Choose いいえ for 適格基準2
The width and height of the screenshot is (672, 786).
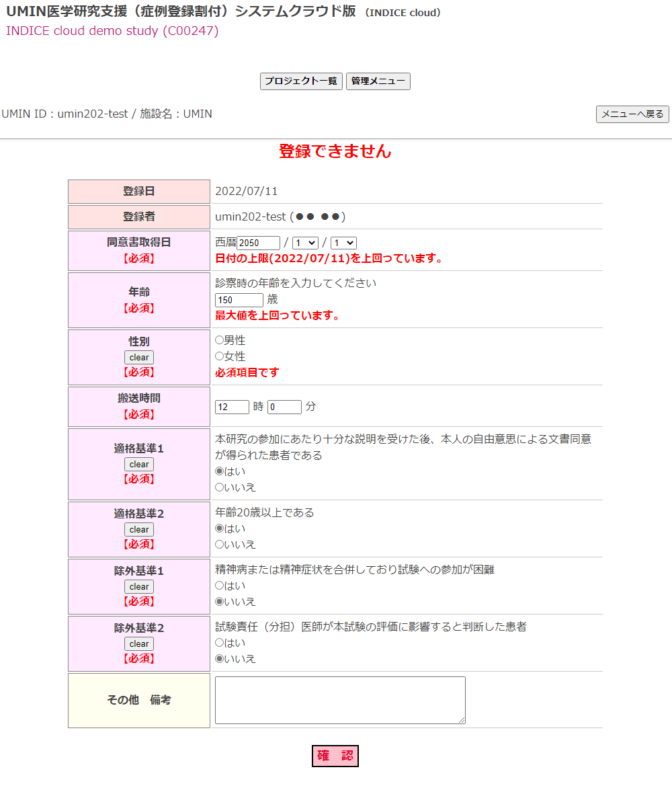219,545
